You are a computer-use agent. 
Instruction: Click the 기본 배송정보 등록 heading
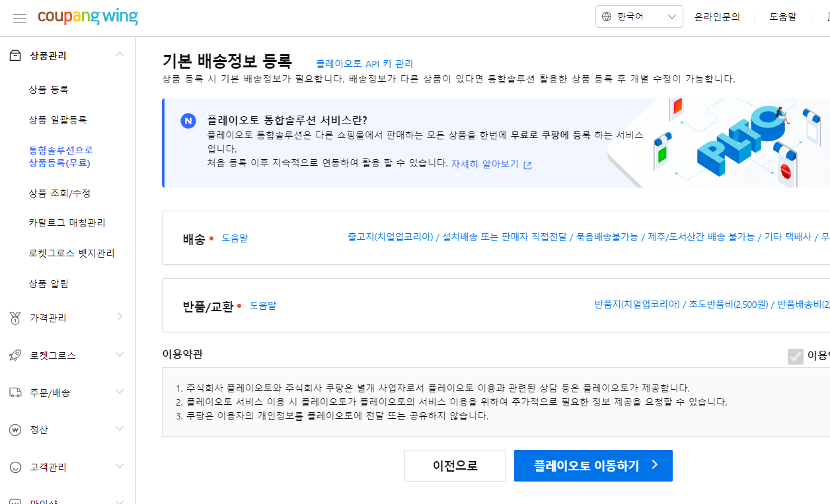coord(227,61)
